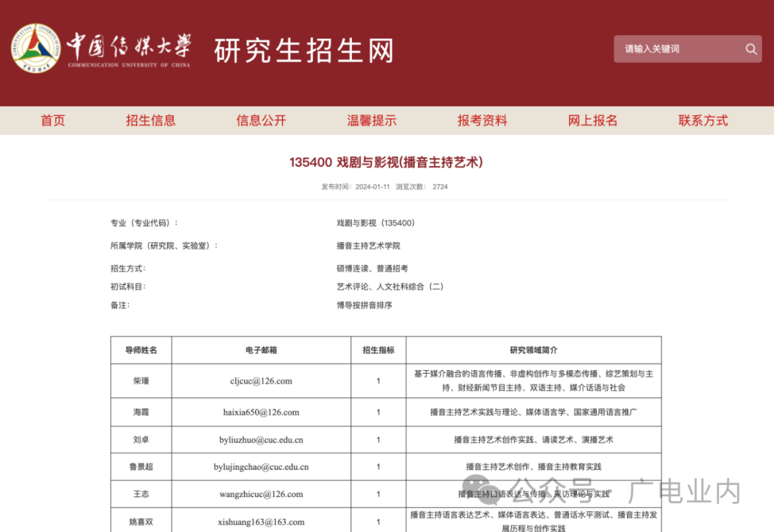Open the 网上报名 online registration menu
774x532 pixels.
592,120
